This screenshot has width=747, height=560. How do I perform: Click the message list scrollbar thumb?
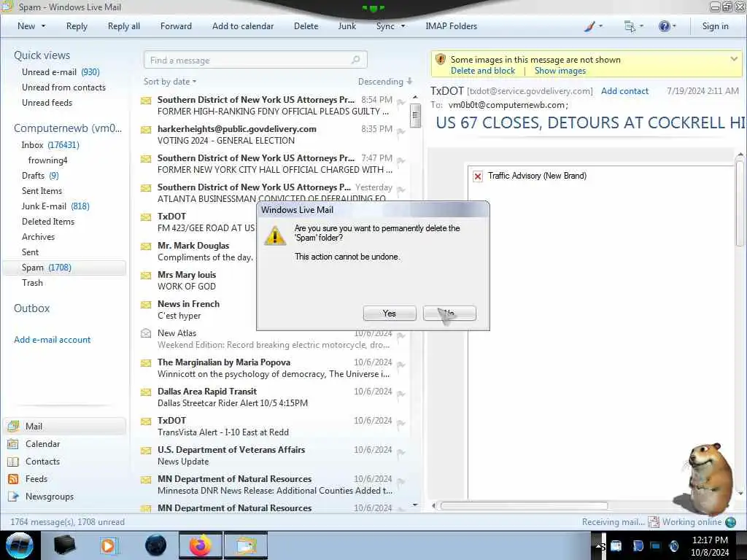(x=415, y=115)
